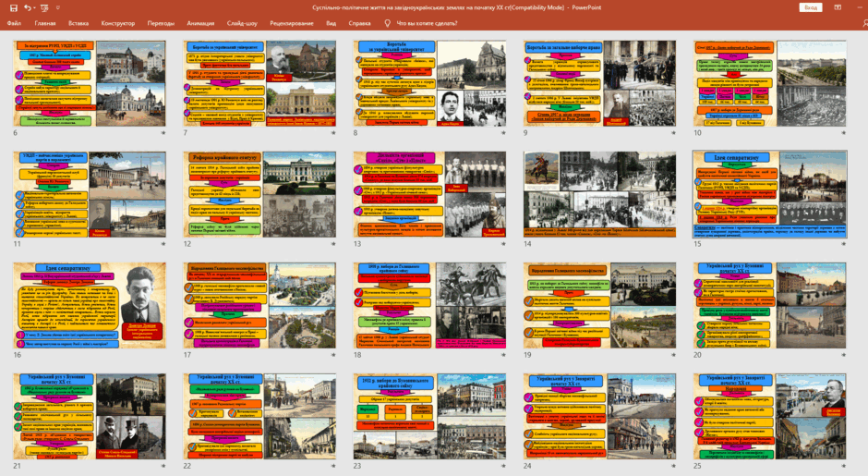Start slideshow from beginning via quick access icon
Image resolution: width=868 pixels, height=476 pixels.
click(45, 7)
